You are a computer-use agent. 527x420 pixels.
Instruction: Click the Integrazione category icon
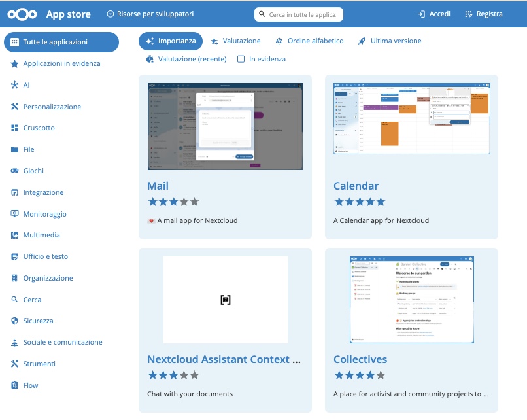[x=14, y=192]
